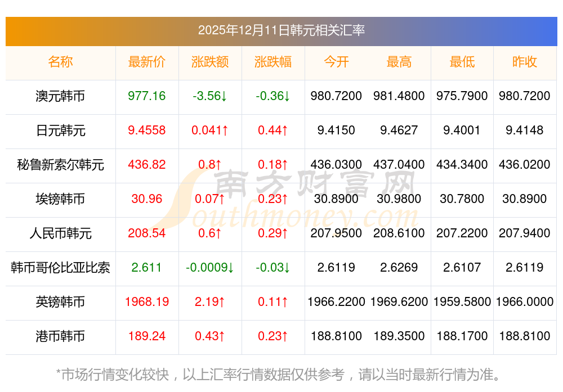The image size is (563, 392).
Task: Click the percent change -0.36↓
Action: coord(273,96)
